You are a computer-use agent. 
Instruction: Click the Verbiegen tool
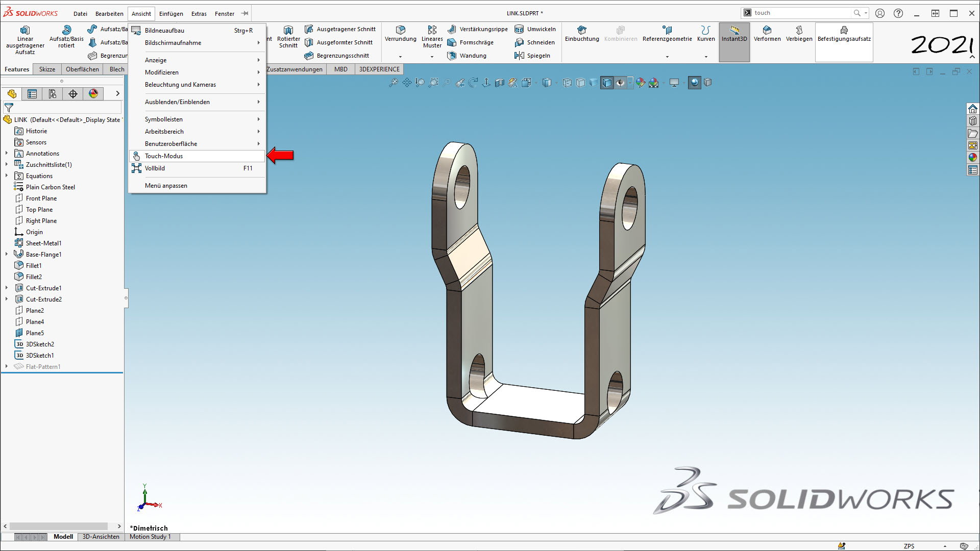coord(799,34)
